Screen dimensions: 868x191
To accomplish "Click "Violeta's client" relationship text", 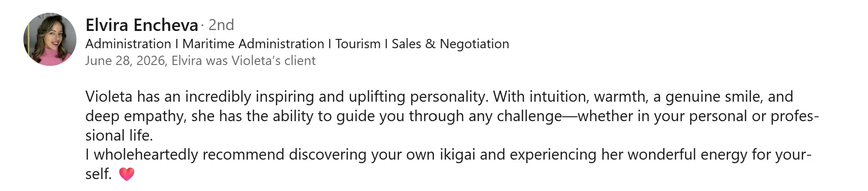I will click(x=273, y=61).
